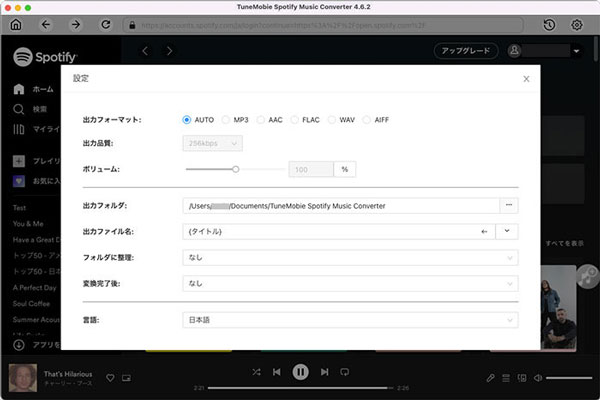Open the 256kbps quality dropdown
This screenshot has height=400, width=600.
(x=212, y=144)
